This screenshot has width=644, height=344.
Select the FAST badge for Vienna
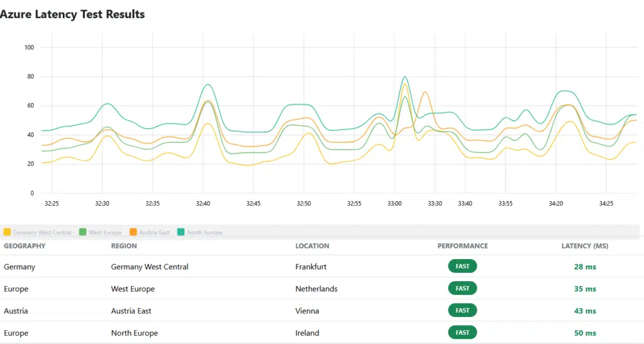point(462,311)
